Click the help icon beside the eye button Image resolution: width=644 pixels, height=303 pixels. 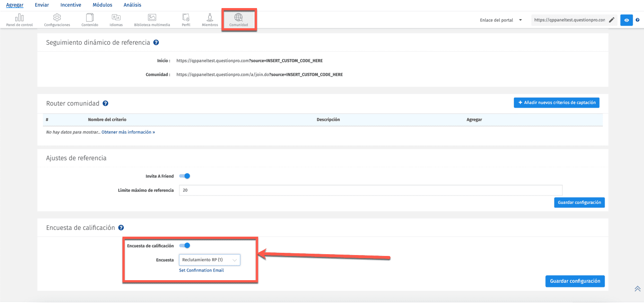pyautogui.click(x=638, y=20)
